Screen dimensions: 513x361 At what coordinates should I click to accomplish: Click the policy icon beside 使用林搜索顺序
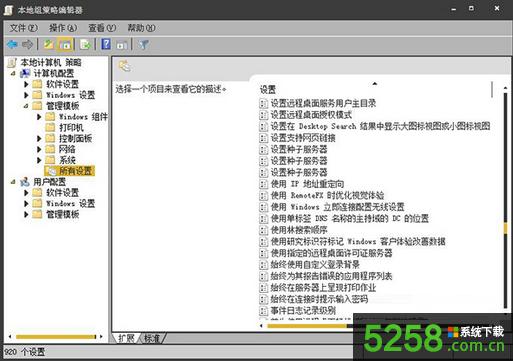click(x=264, y=230)
